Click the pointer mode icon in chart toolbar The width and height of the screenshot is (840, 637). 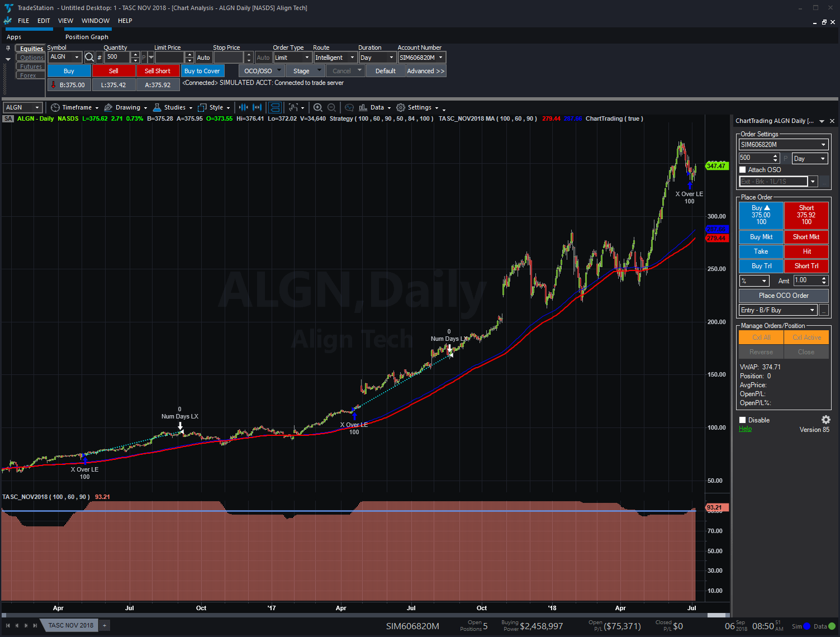point(293,107)
